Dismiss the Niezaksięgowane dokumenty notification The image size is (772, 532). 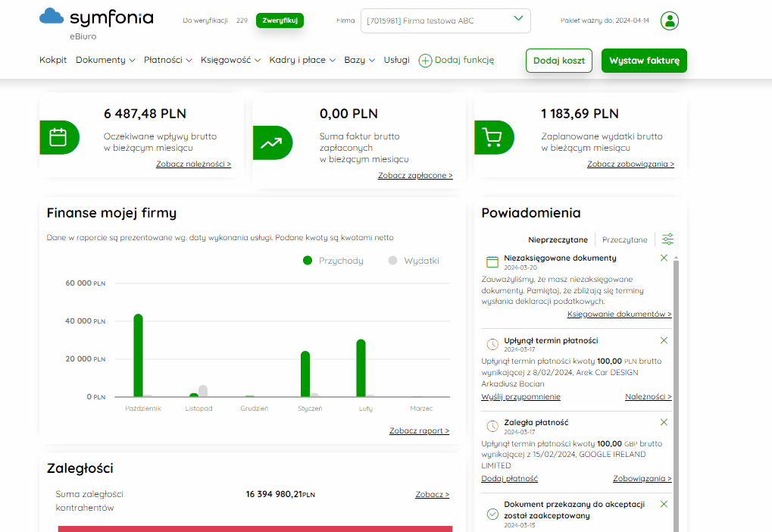point(664,258)
